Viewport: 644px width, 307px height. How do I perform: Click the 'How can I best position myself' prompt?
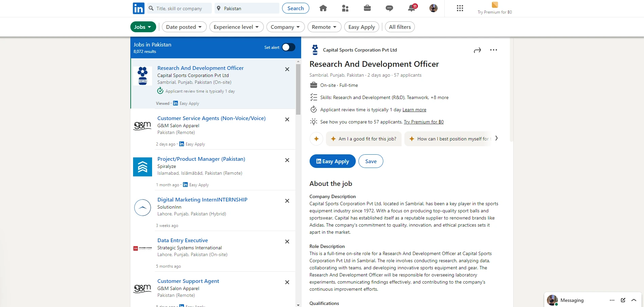448,139
